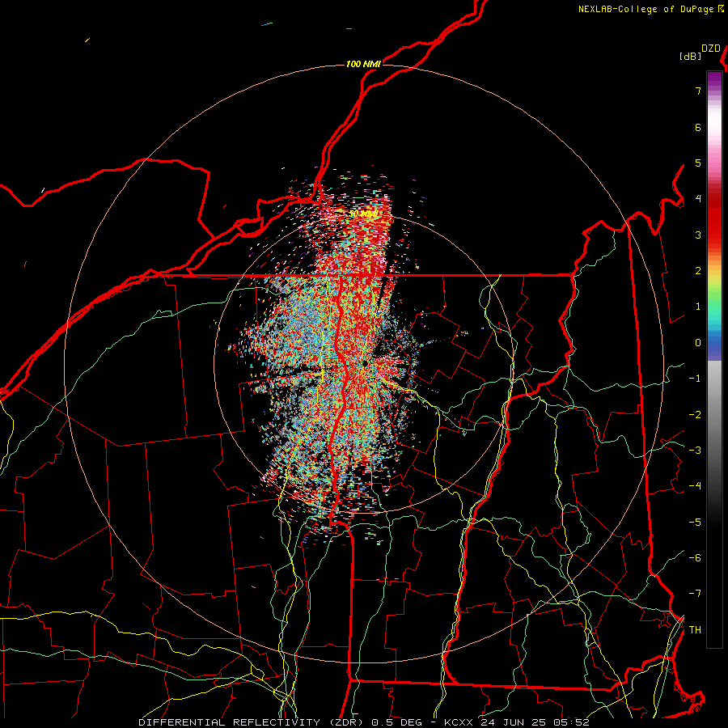The width and height of the screenshot is (728, 728).
Task: Click the -5 value on the legend
Action: 695,523
